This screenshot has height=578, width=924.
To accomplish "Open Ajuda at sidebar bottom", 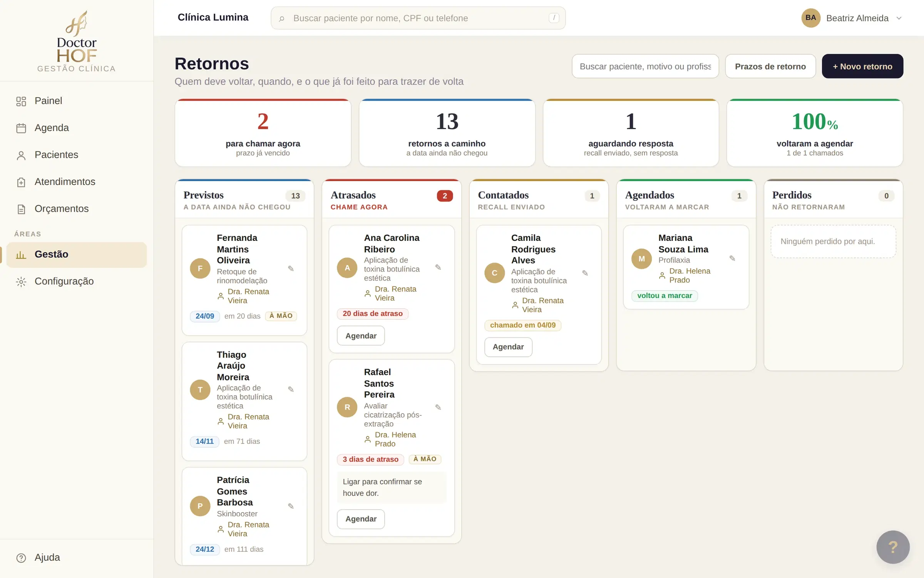I will tap(77, 558).
